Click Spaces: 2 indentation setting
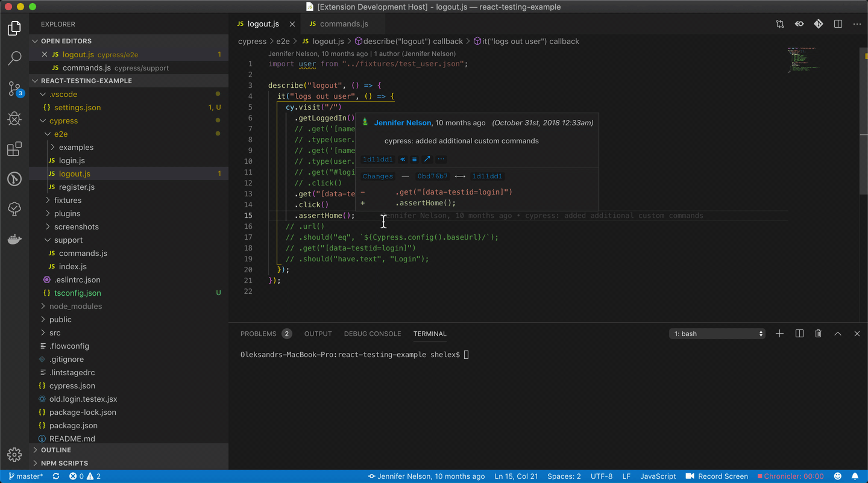 coord(564,476)
